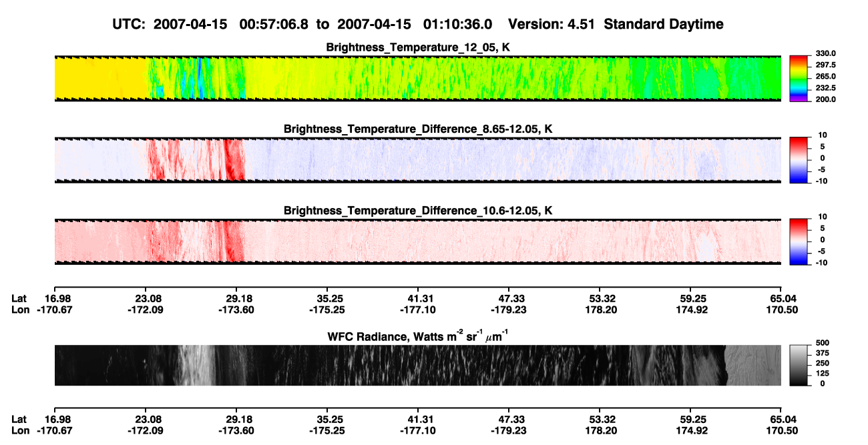Click the red-blue colorbar of the 10.6-12.05 panel
Viewport: 868px width, 445px height.
(x=799, y=241)
